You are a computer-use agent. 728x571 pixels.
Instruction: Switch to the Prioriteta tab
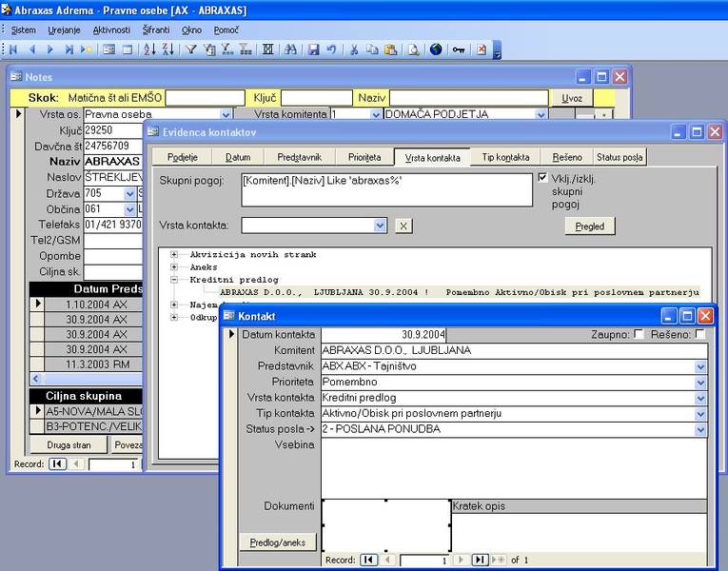click(x=364, y=157)
